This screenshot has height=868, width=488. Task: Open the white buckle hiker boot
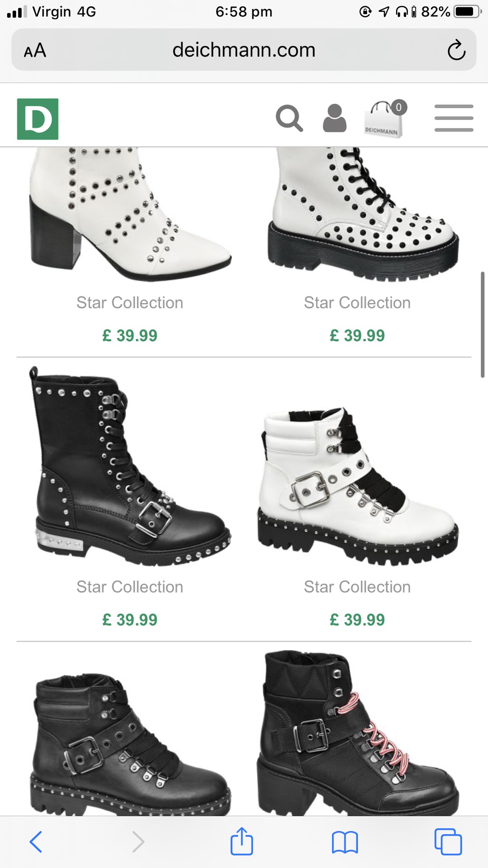(x=358, y=487)
